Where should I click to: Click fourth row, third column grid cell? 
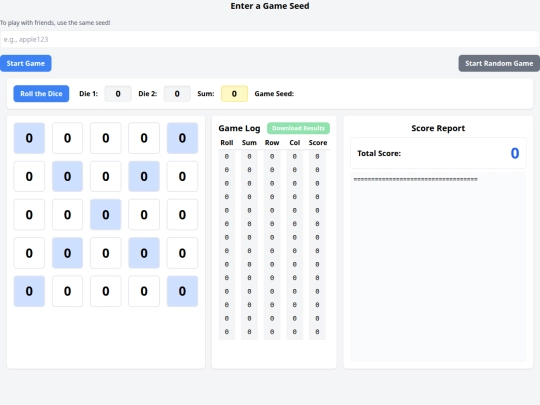coord(106,253)
